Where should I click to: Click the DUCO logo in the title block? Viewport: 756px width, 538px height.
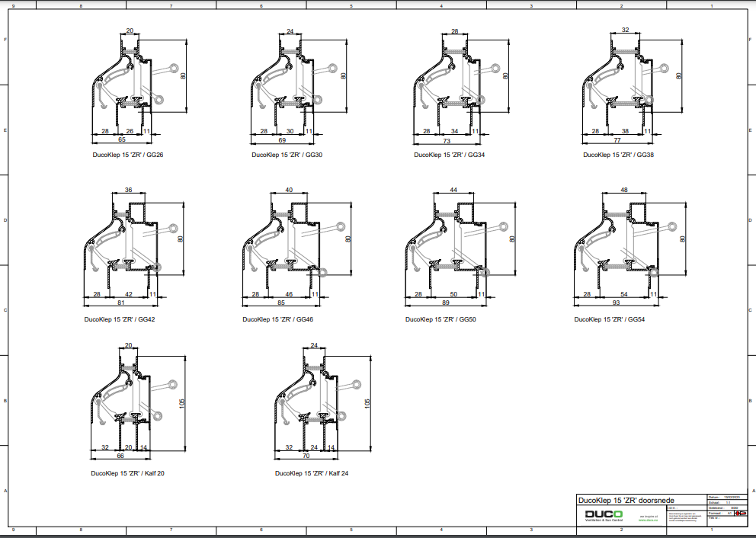tap(603, 515)
